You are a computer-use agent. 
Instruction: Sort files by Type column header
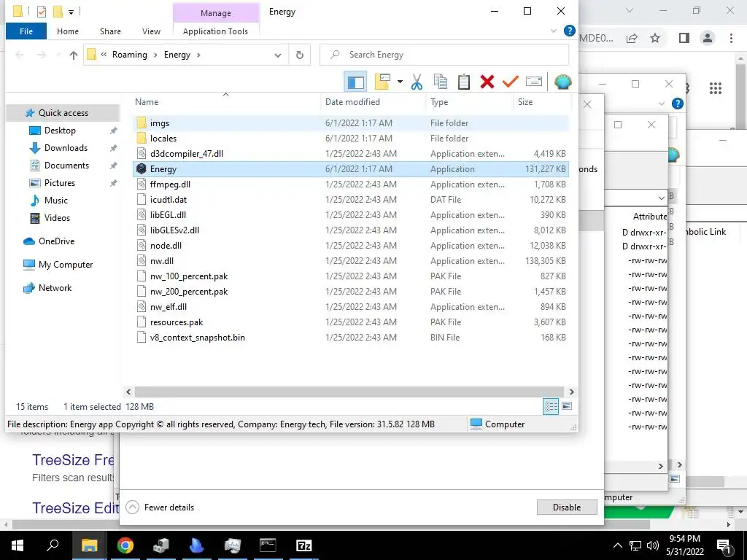tap(438, 102)
